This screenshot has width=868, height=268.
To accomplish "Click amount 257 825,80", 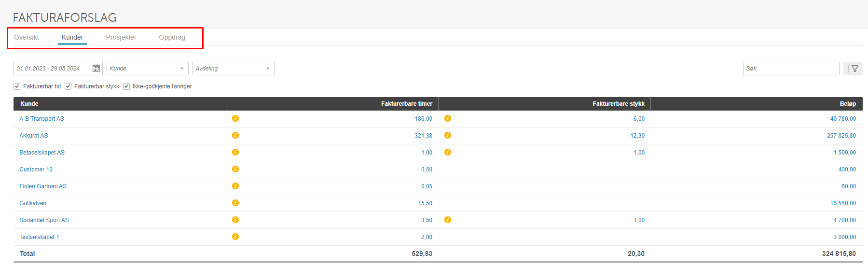I will coord(841,136).
